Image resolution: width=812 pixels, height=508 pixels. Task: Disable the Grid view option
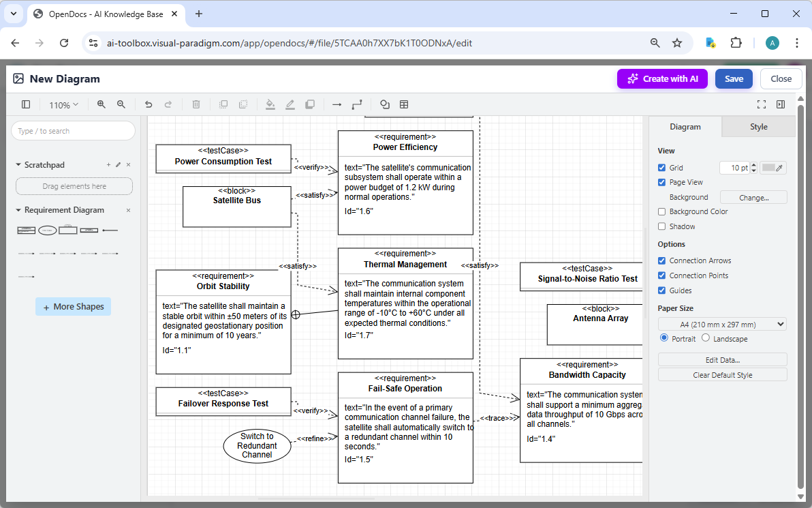[661, 167]
